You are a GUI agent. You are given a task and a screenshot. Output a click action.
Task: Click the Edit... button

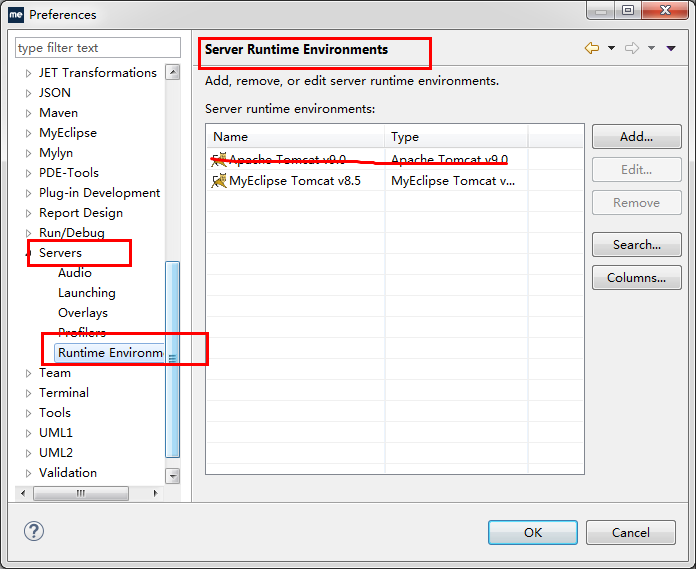pyautogui.click(x=637, y=170)
